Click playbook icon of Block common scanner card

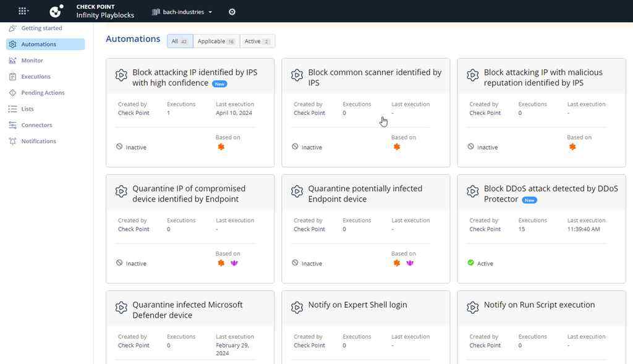tap(297, 75)
